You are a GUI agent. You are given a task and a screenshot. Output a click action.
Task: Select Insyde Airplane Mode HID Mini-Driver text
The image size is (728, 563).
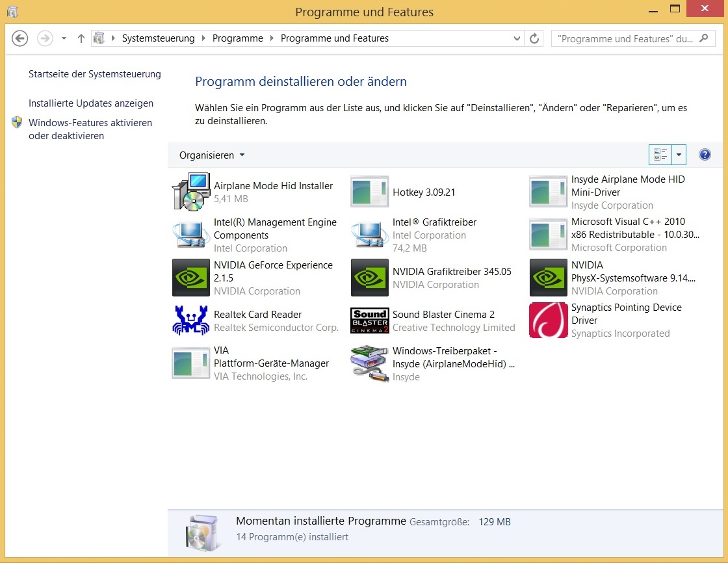(x=628, y=186)
